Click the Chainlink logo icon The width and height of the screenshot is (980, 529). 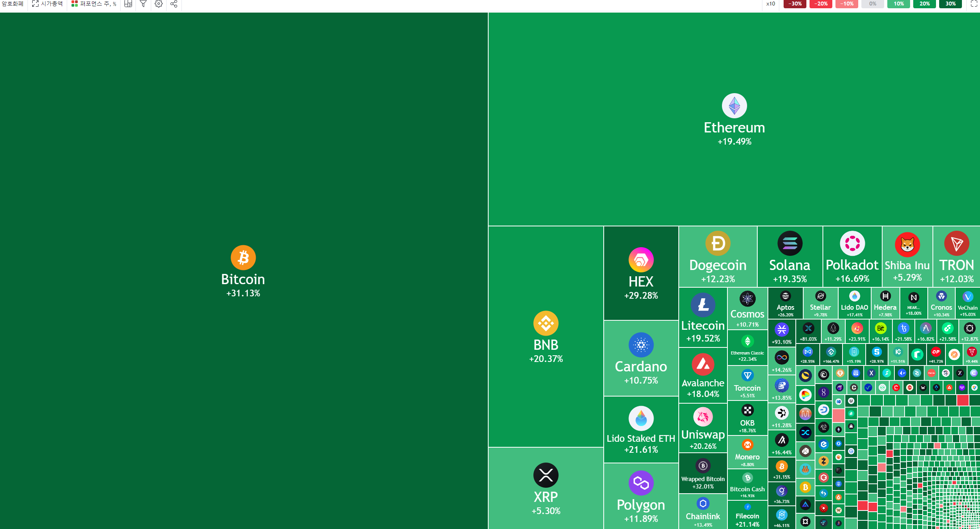[x=703, y=503]
